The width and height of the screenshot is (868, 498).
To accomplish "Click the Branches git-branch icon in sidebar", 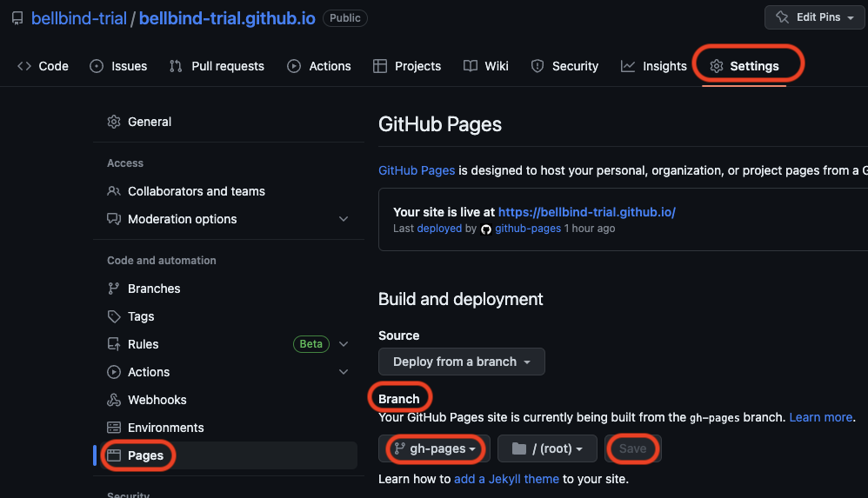I will tap(113, 289).
